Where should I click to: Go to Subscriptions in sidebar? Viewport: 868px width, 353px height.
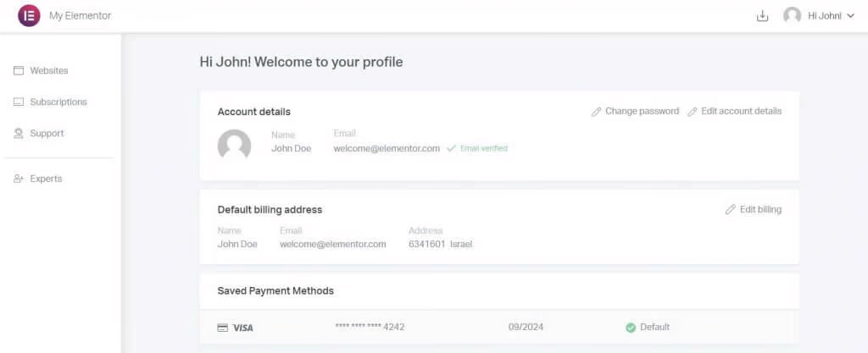click(58, 102)
